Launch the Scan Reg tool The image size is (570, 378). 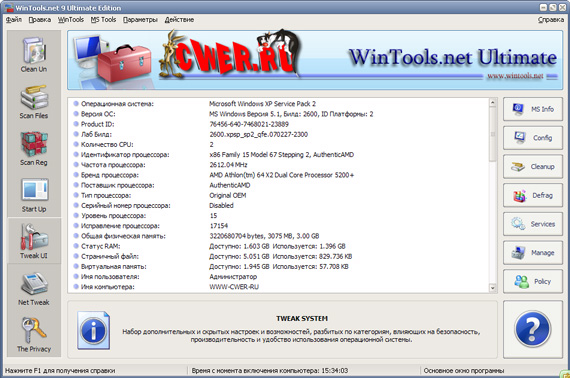(x=34, y=148)
